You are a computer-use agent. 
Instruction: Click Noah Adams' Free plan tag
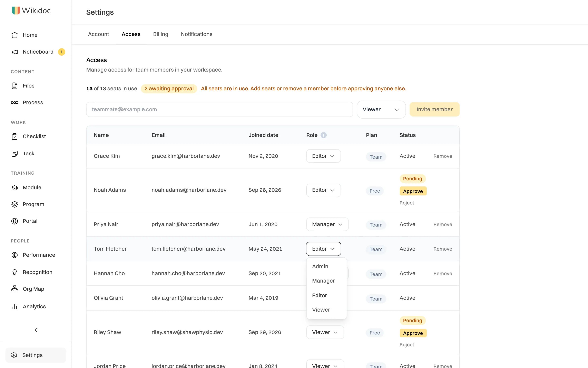(374, 191)
